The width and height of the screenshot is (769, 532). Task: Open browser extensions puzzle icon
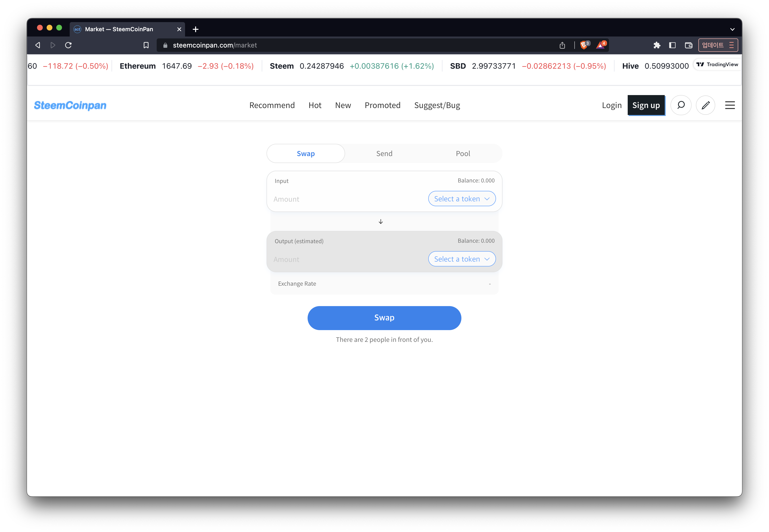coord(657,45)
